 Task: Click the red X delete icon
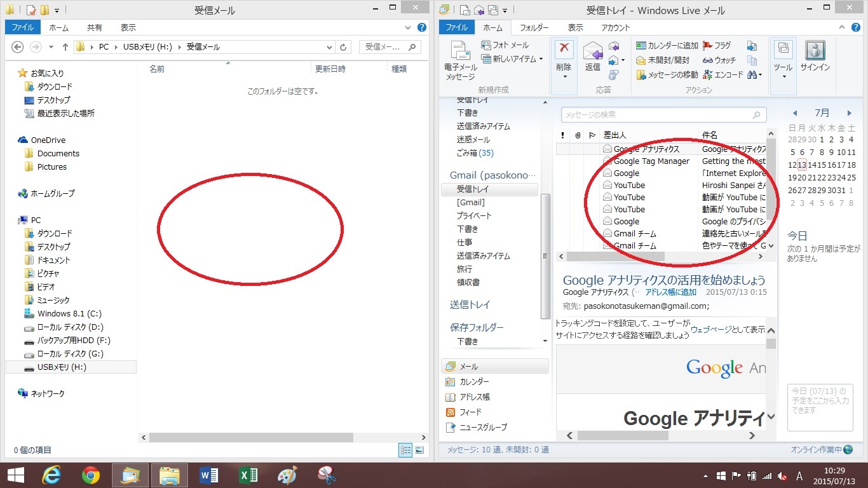[x=564, y=48]
